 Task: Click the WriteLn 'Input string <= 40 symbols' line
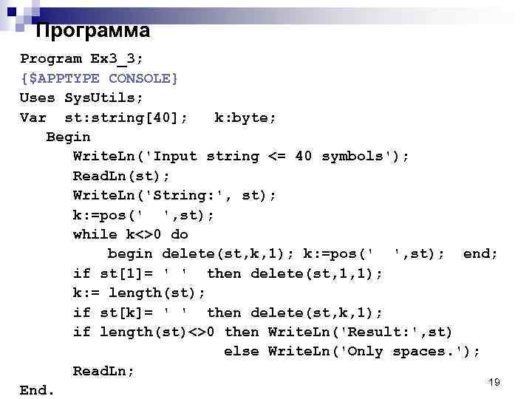[x=240, y=156]
